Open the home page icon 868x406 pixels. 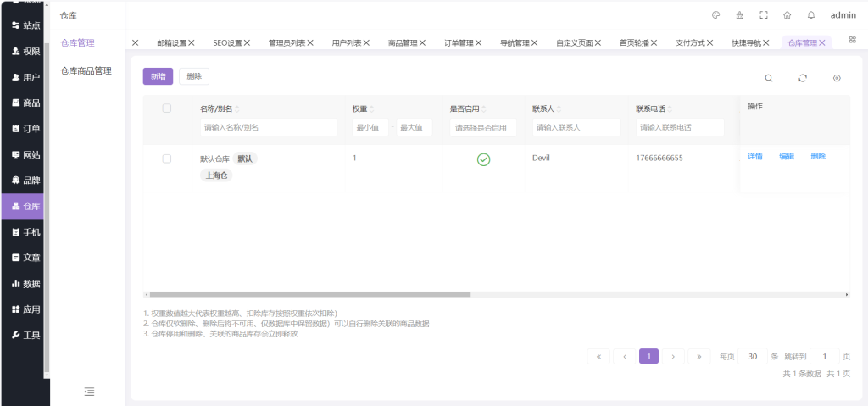(x=787, y=15)
